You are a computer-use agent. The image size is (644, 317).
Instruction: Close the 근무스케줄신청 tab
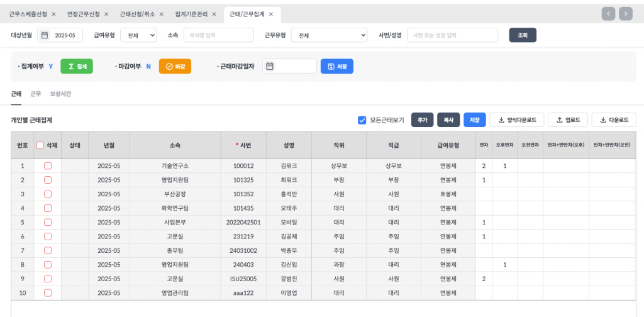coord(53,14)
